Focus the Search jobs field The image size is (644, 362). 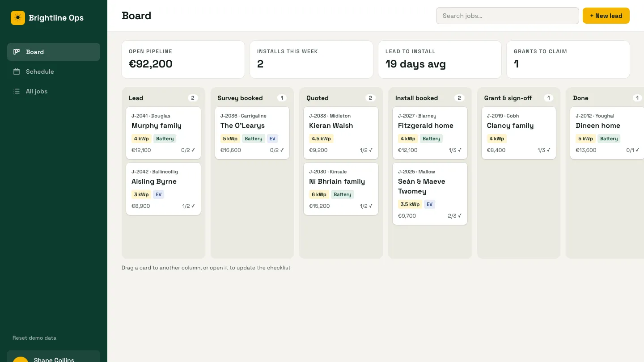coord(508,16)
